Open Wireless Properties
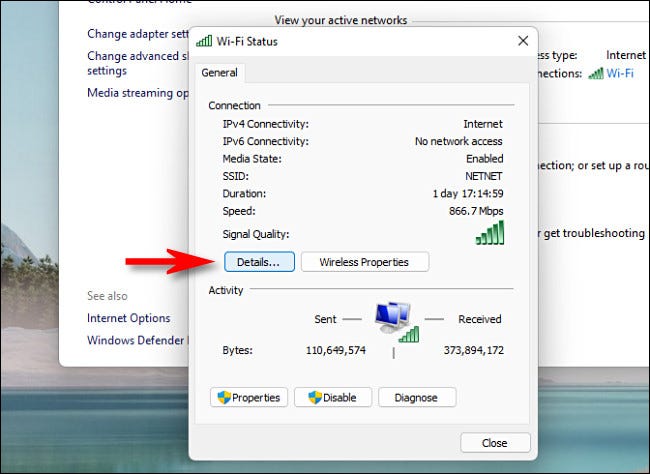 [x=364, y=262]
